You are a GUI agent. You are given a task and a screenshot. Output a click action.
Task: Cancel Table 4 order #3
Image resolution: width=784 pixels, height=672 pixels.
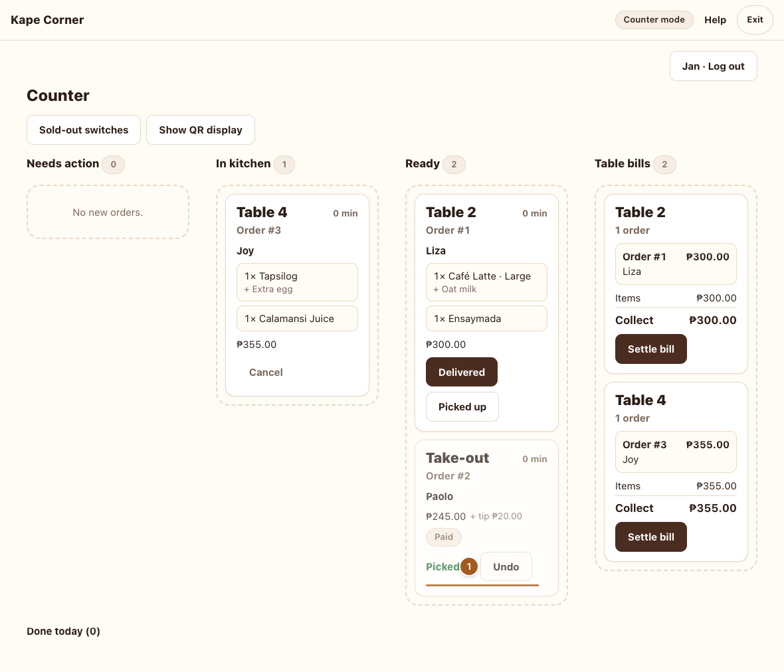(266, 373)
